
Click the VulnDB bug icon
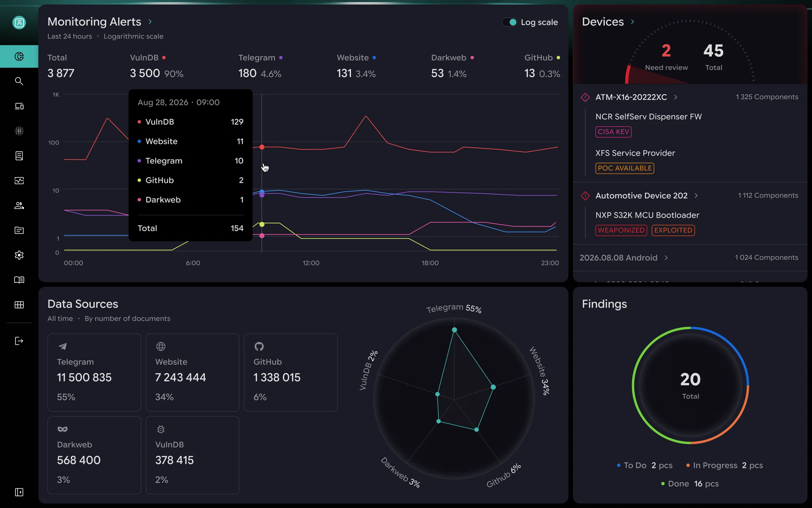point(161,429)
